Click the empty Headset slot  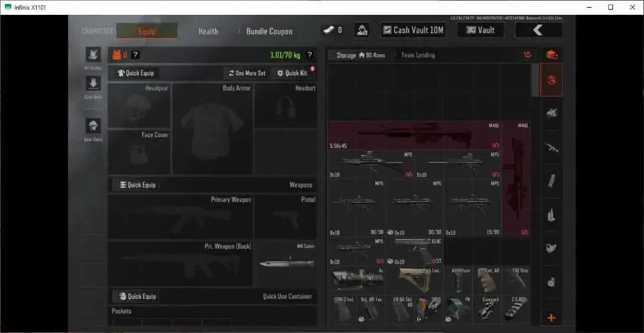(x=285, y=106)
